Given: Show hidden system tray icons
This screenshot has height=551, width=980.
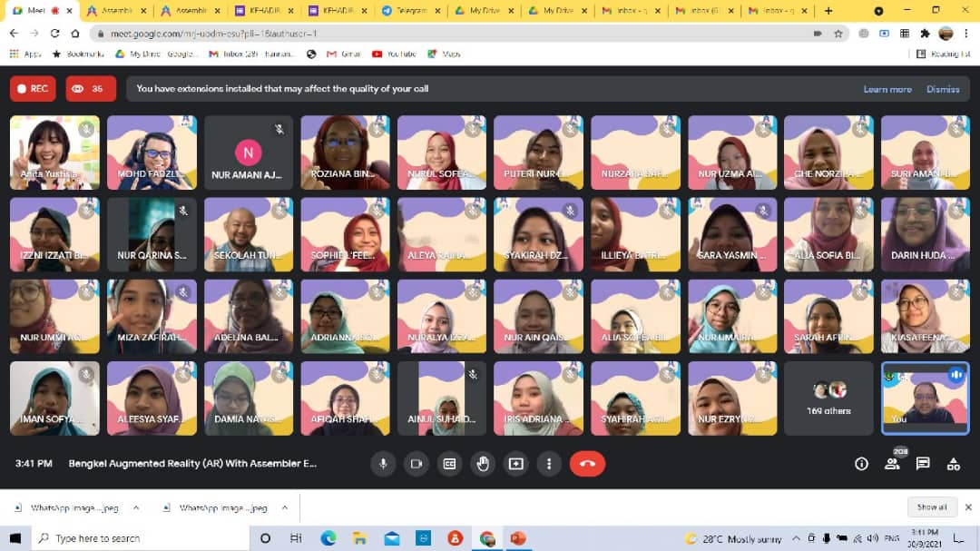Looking at the screenshot, I should click(x=796, y=538).
